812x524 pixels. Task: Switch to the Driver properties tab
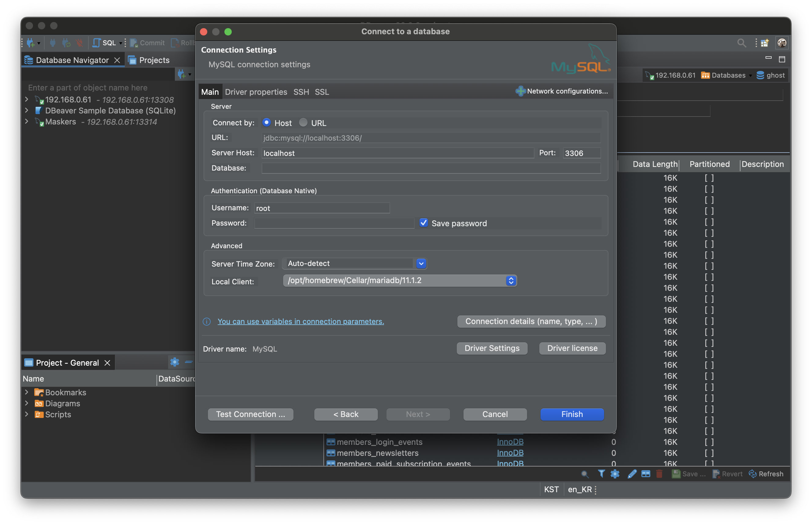coord(256,92)
